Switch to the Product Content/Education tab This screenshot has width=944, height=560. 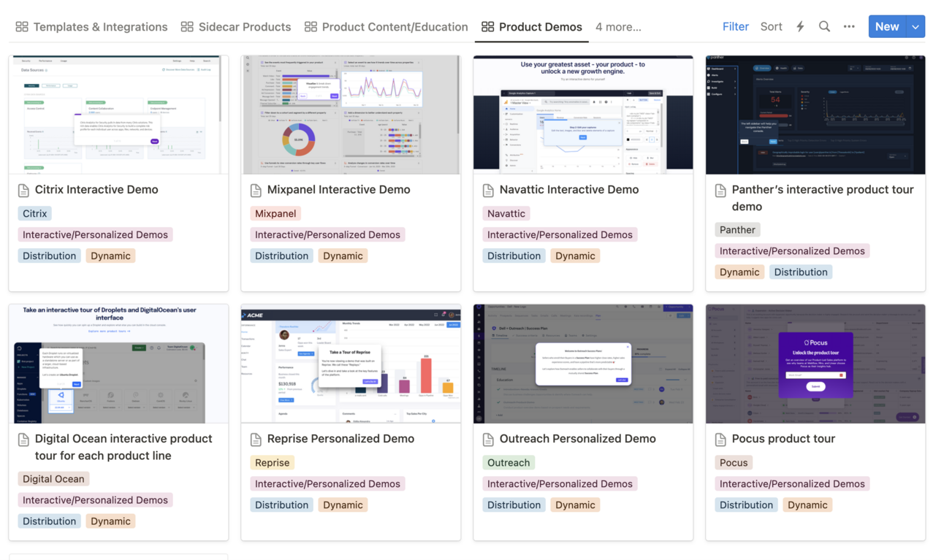click(x=395, y=26)
